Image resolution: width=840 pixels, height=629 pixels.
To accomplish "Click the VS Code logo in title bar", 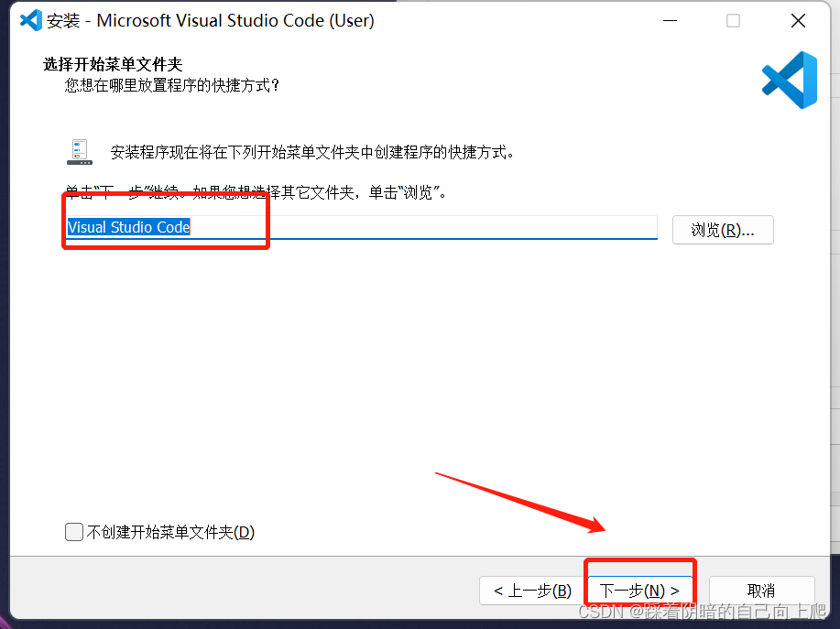I will coord(31,20).
